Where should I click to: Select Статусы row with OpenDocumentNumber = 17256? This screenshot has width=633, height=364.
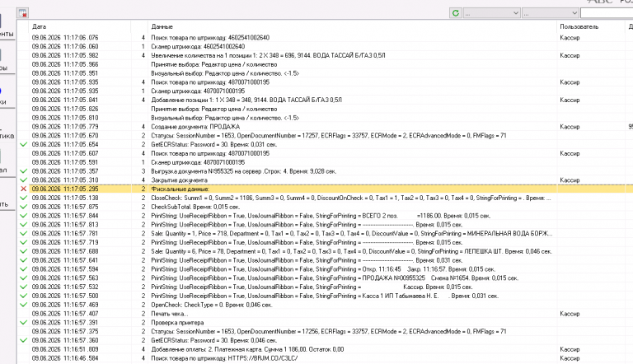click(329, 331)
